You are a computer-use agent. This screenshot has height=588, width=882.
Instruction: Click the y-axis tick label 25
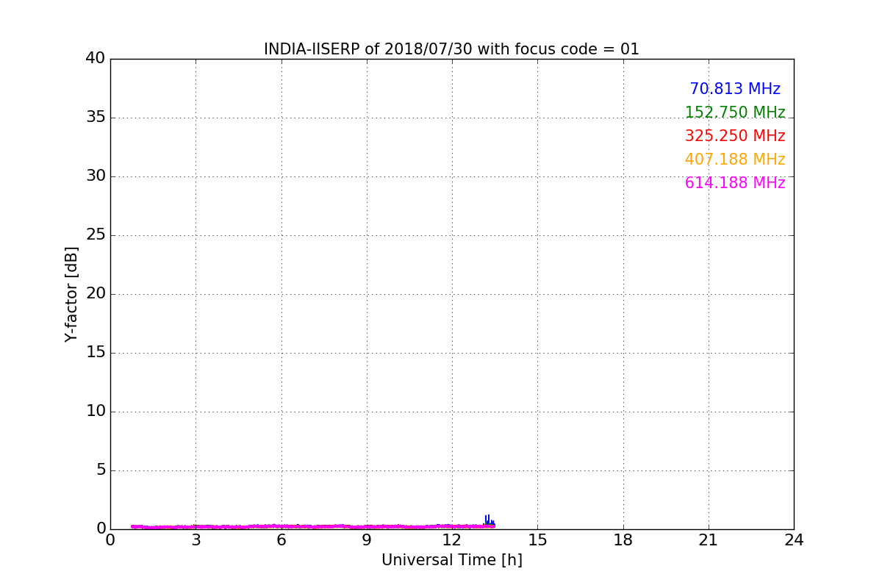tap(96, 235)
